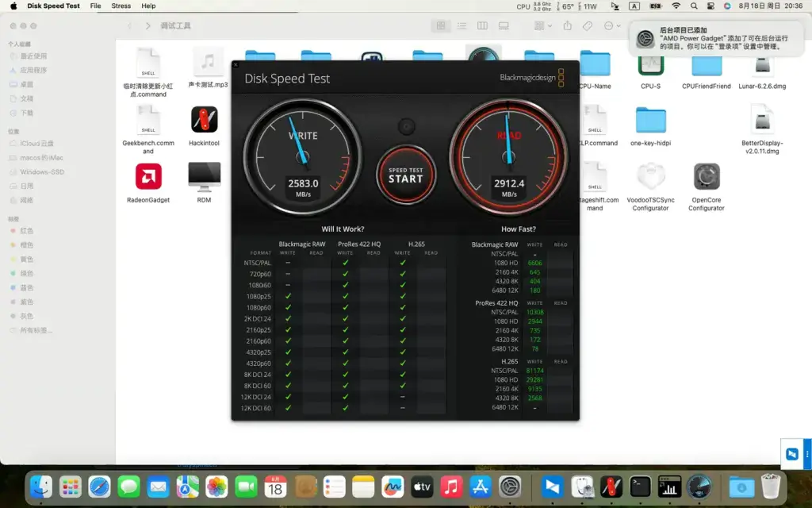This screenshot has width=812, height=508.
Task: Select the one-key-hidpi folder
Action: coord(650,126)
